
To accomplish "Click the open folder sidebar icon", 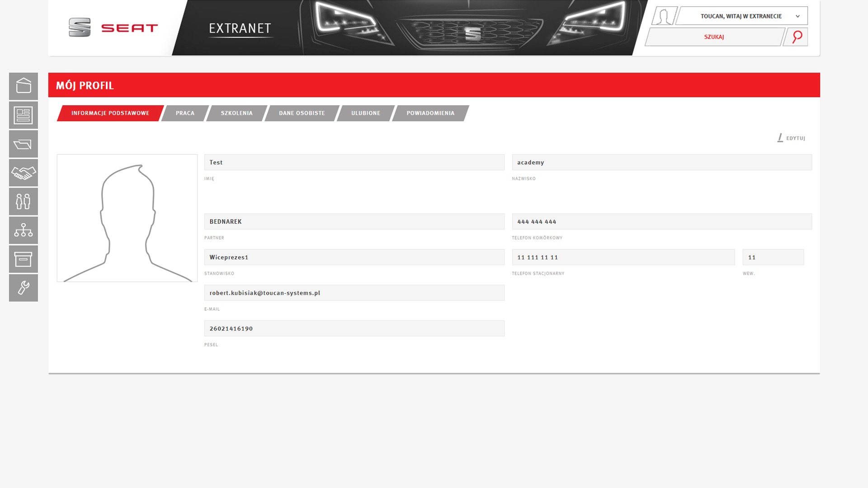I will click(x=24, y=144).
